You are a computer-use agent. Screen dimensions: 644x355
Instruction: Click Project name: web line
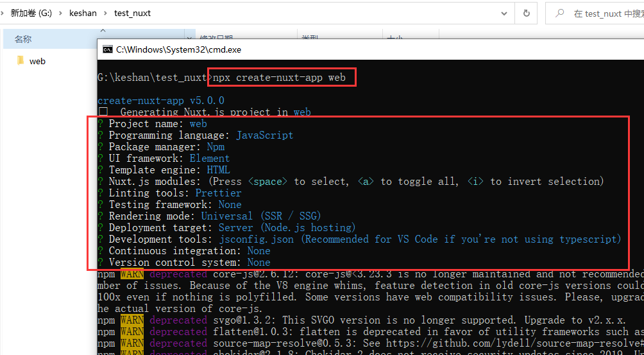tap(153, 124)
